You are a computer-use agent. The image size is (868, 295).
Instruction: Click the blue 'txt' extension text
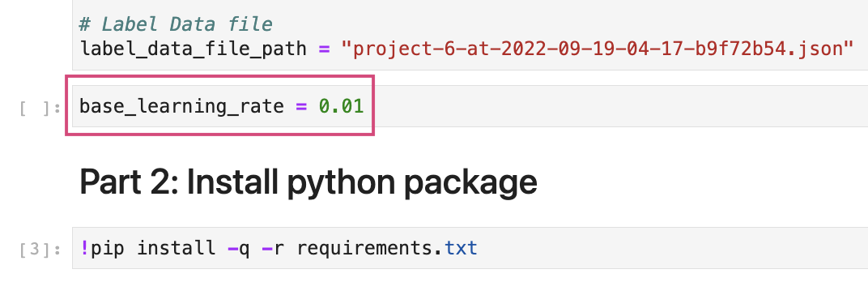tap(461, 248)
